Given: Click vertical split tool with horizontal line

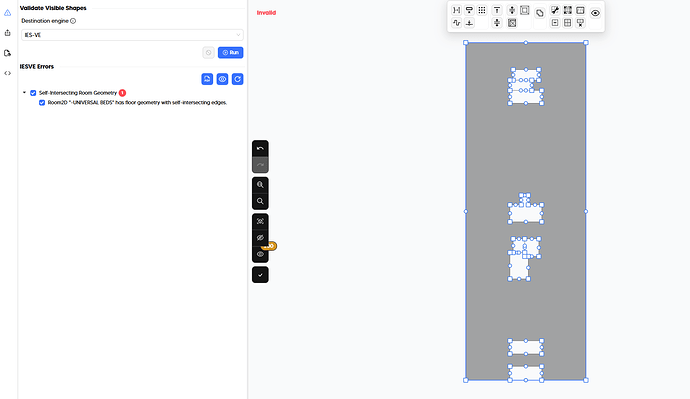Looking at the screenshot, I should pos(497,23).
